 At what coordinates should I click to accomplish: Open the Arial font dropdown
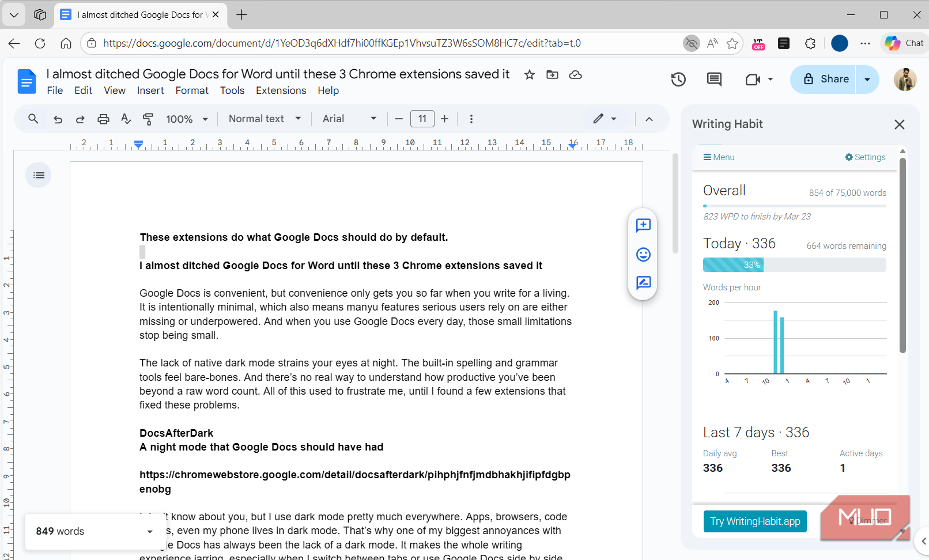click(x=349, y=119)
